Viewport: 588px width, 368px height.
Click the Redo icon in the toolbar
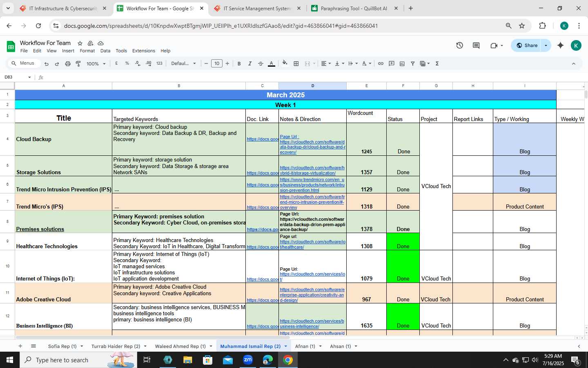pyautogui.click(x=57, y=64)
